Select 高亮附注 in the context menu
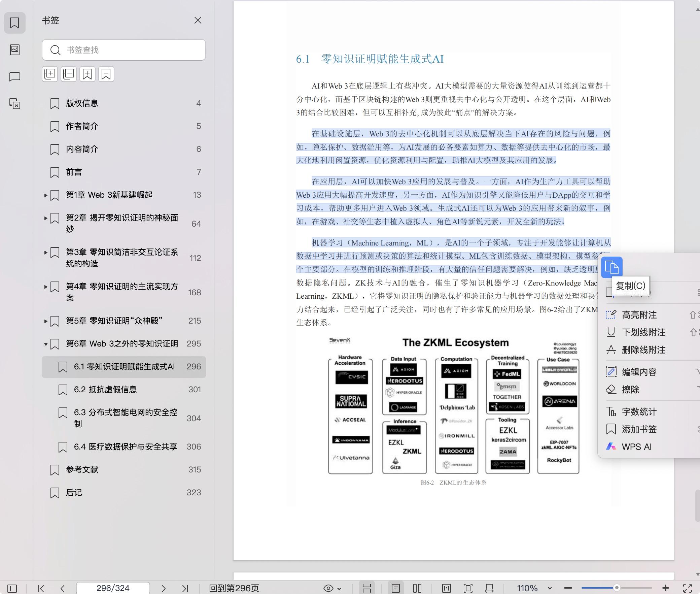700x594 pixels. tap(640, 315)
